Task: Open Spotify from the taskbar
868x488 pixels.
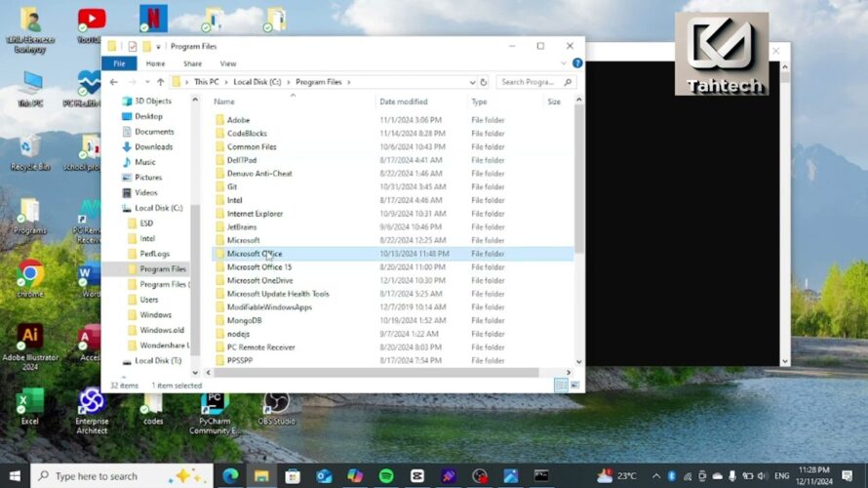Action: point(386,476)
